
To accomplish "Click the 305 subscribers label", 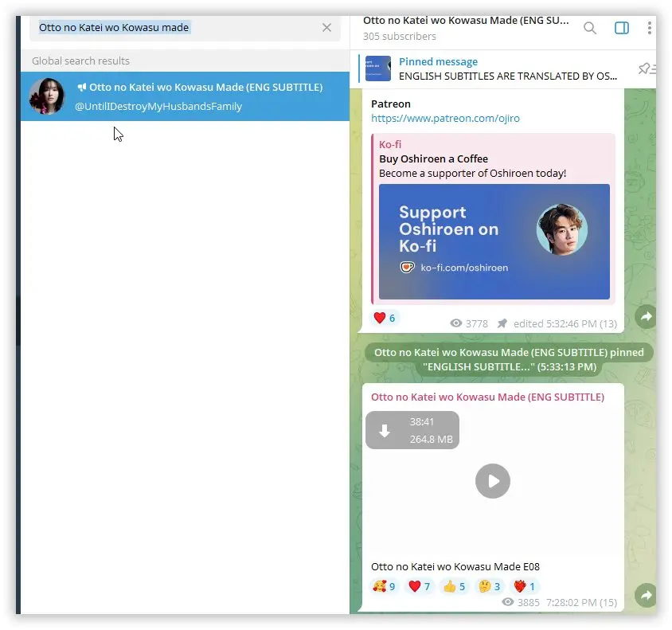I will coord(400,37).
